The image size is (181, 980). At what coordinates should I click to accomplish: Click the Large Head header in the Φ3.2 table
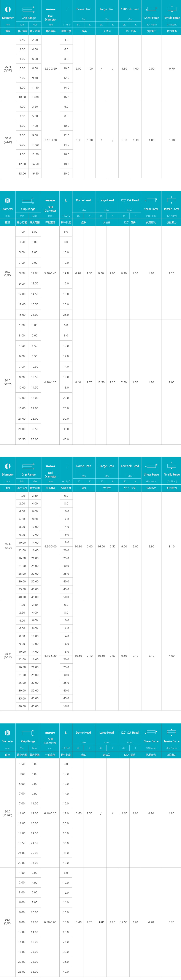coord(106,200)
